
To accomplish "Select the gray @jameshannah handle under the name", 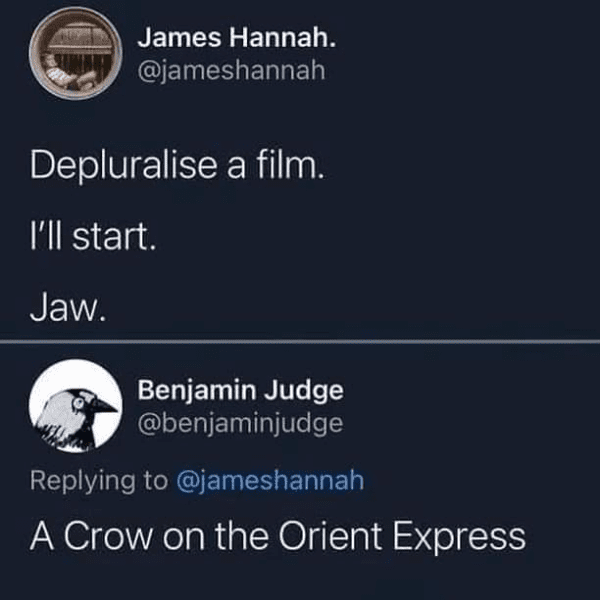I will pyautogui.click(x=232, y=71).
